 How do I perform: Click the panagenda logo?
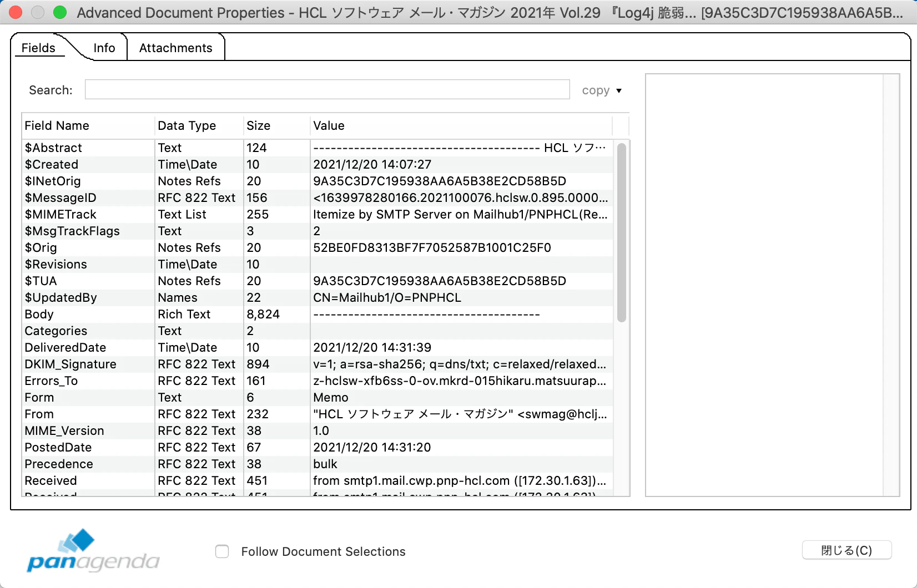pyautogui.click(x=93, y=551)
